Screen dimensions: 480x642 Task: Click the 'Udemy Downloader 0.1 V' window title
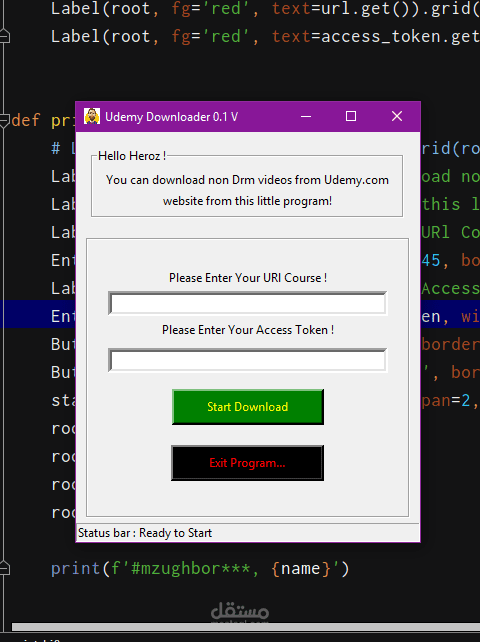(x=171, y=117)
